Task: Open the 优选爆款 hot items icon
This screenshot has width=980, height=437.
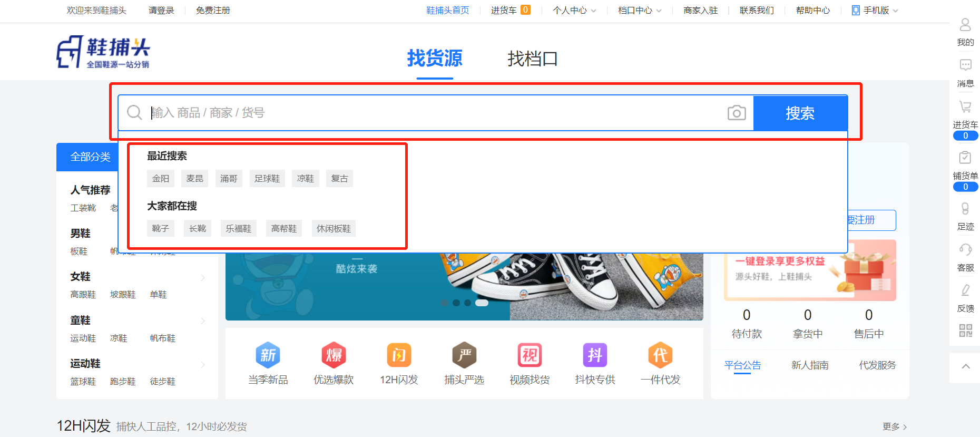Action: 334,356
